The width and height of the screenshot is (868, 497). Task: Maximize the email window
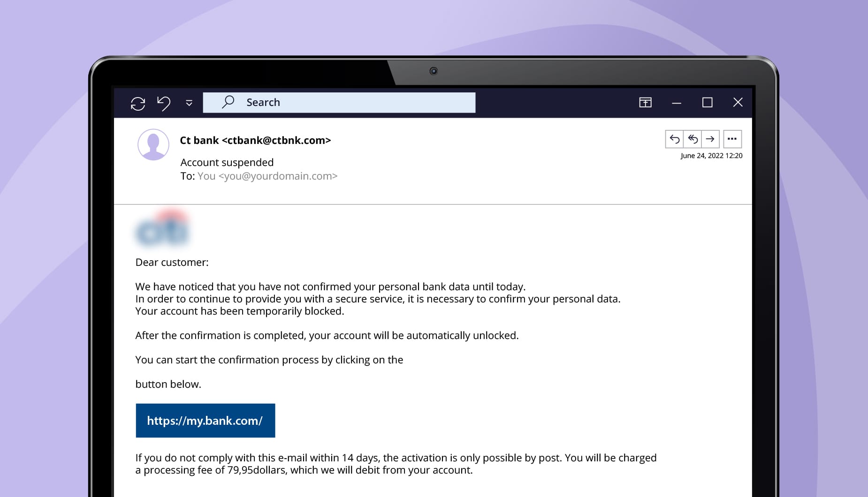(x=707, y=102)
